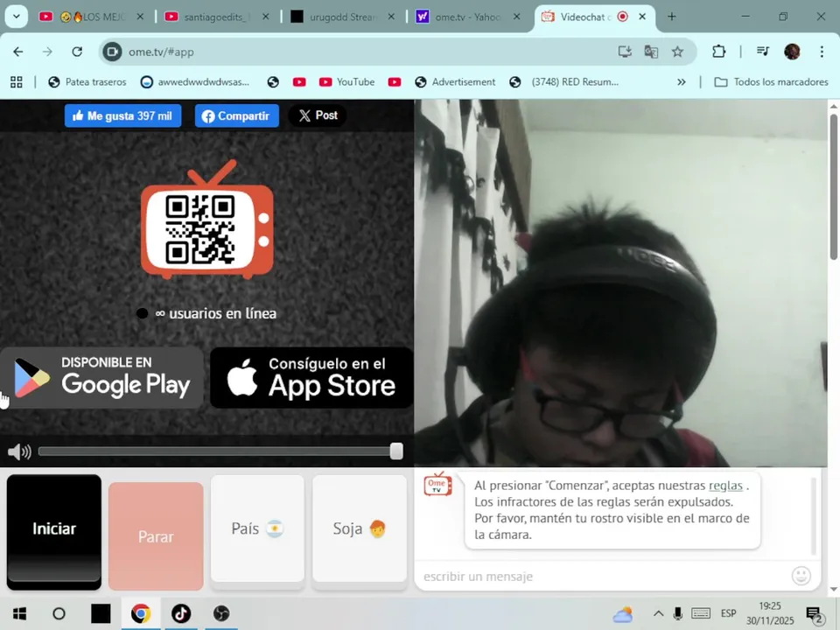
Task: Click the Chrome taskbar icon
Action: coord(141,613)
